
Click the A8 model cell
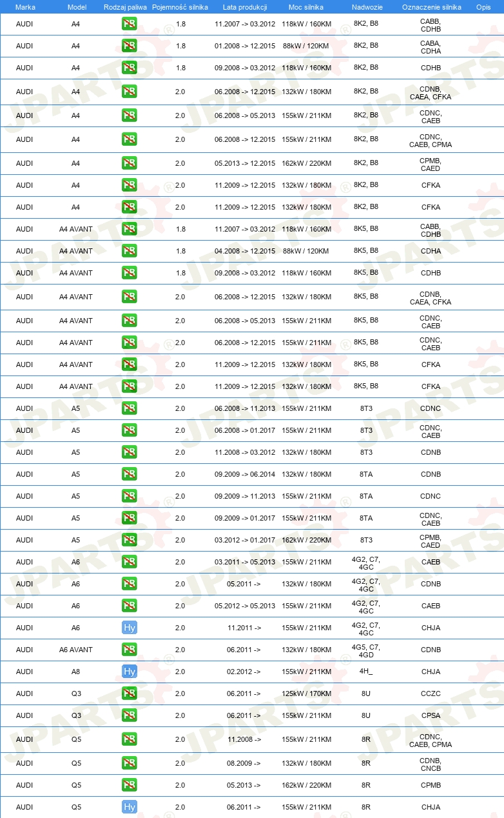[76, 672]
